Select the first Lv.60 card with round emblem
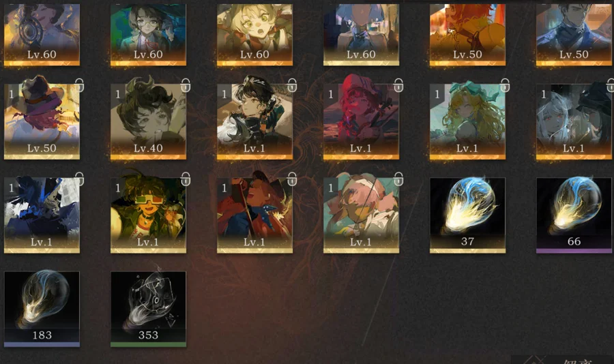 click(42, 35)
